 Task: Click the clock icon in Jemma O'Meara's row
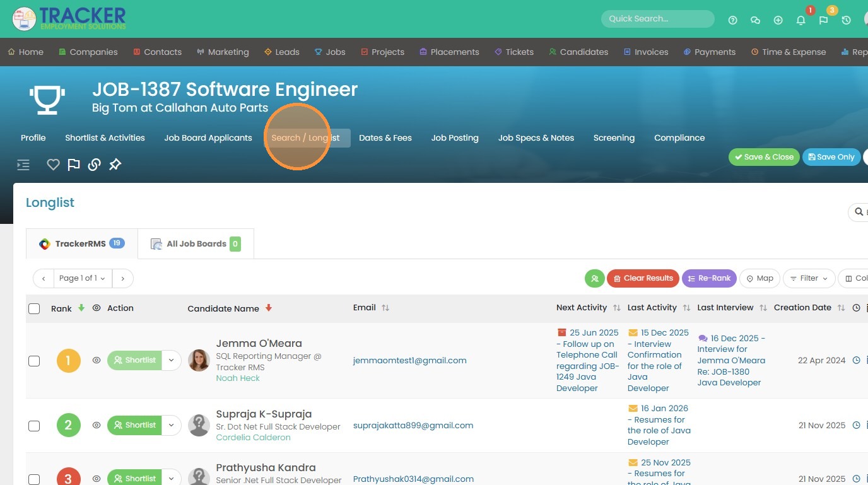click(856, 360)
